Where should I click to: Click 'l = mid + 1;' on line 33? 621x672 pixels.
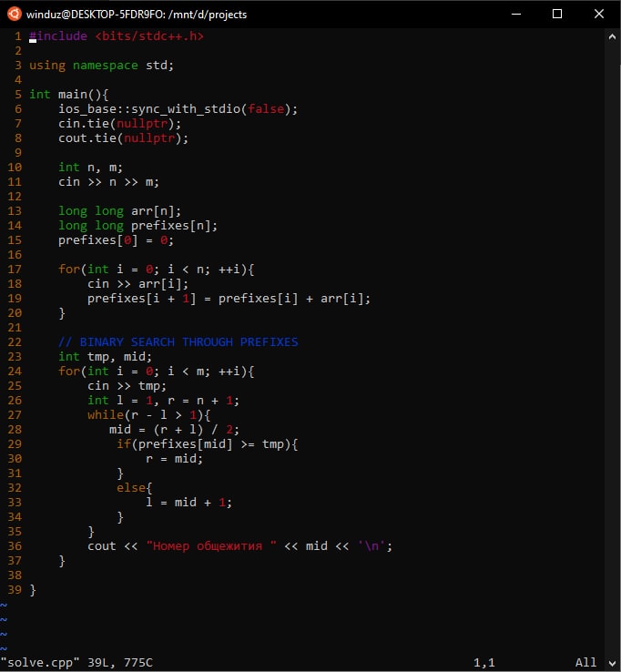(188, 503)
